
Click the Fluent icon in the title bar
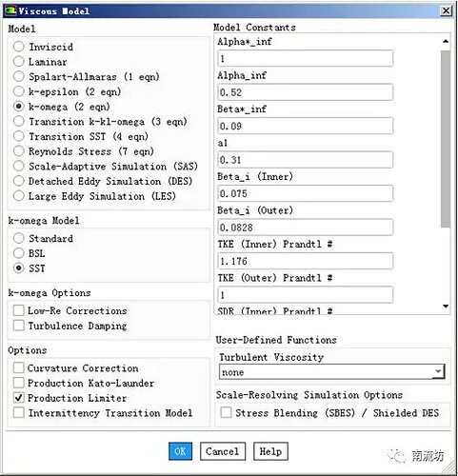point(10,10)
